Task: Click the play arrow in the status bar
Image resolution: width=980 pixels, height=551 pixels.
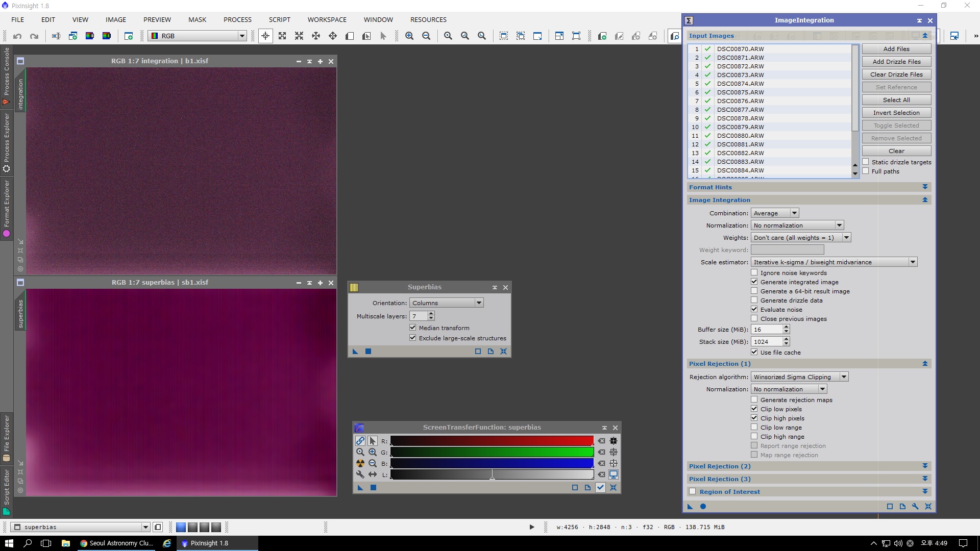Action: [531, 527]
